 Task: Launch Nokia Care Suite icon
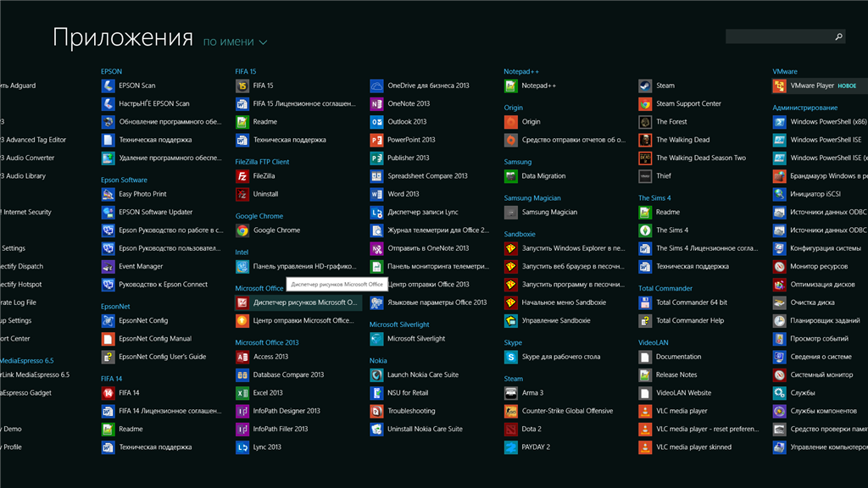376,374
